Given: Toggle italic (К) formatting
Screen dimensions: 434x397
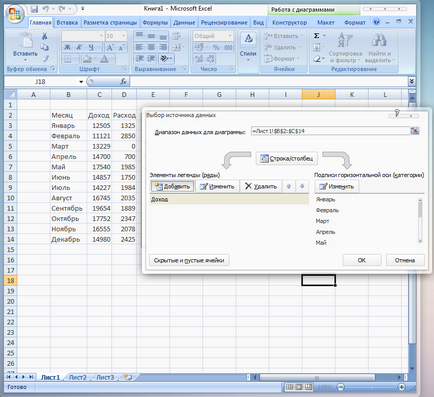Looking at the screenshot, I should point(79,47).
